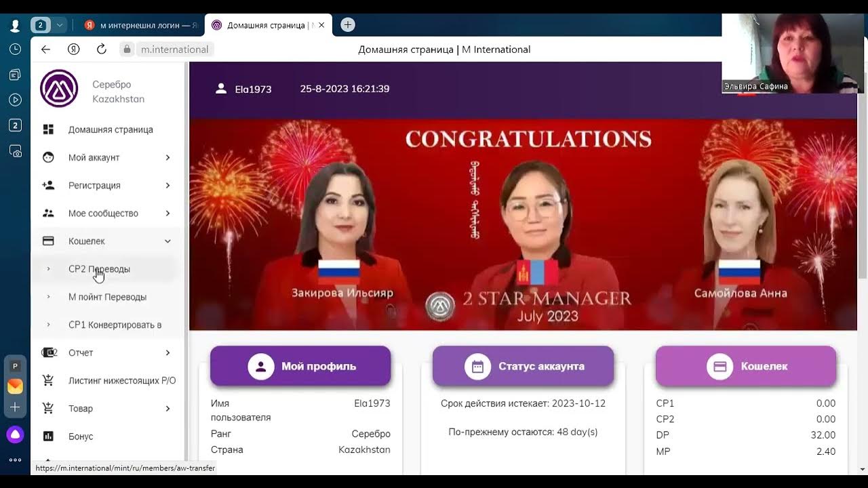This screenshot has height=488, width=868.
Task: Open the video player sidebar icon
Action: coord(15,100)
